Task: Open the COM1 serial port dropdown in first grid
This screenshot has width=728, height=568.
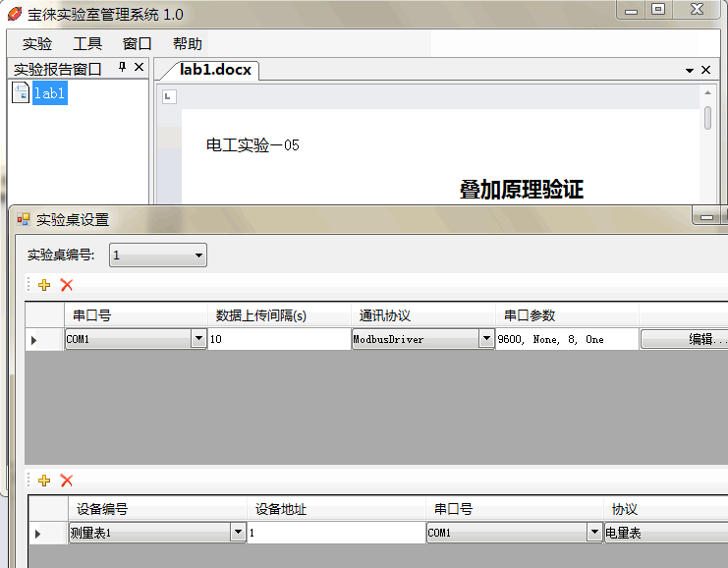Action: 198,339
